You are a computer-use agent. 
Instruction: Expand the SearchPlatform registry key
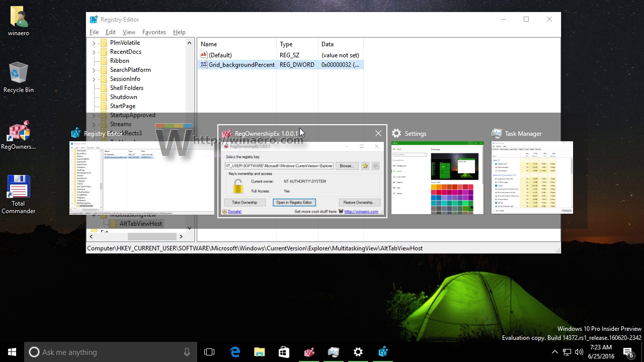(94, 70)
